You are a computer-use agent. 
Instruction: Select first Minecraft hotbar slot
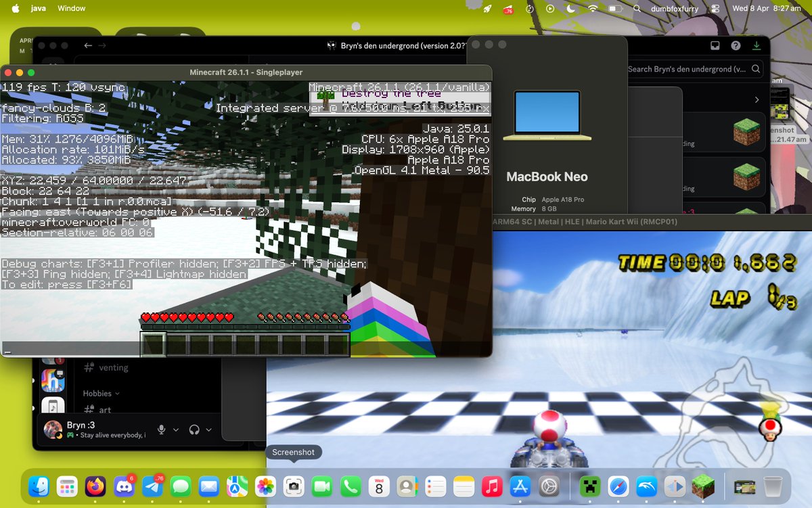pos(153,344)
